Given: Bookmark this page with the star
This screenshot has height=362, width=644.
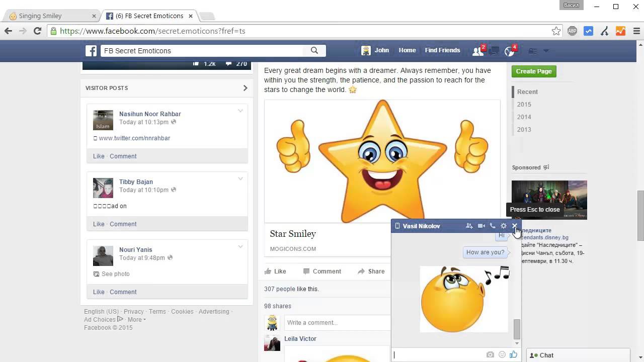Looking at the screenshot, I should tap(556, 31).
